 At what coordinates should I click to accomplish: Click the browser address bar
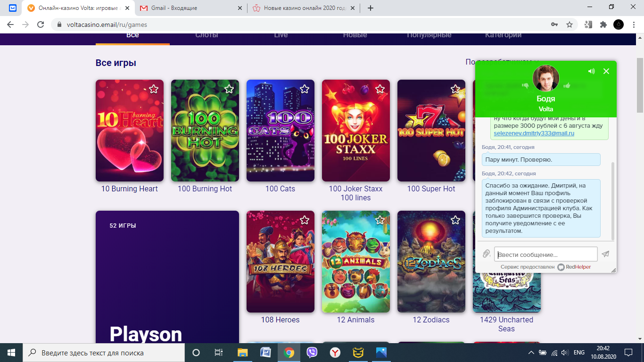[302, 25]
